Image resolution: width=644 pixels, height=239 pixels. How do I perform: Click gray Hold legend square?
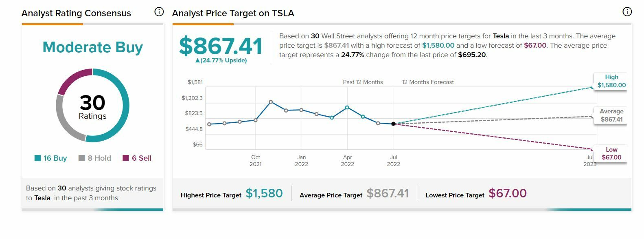(x=81, y=158)
